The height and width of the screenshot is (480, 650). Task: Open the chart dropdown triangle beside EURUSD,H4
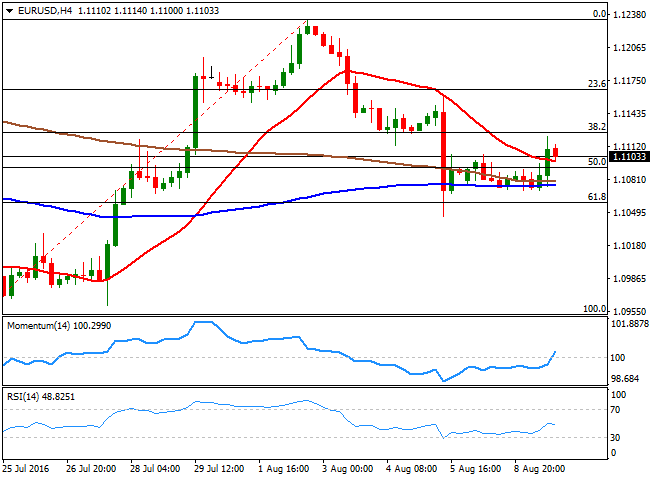coord(9,11)
